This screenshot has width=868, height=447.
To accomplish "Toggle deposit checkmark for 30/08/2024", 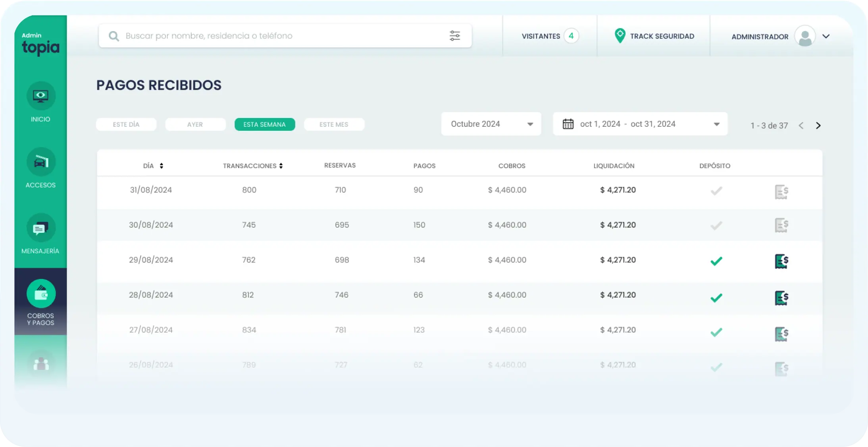I will [x=716, y=226].
